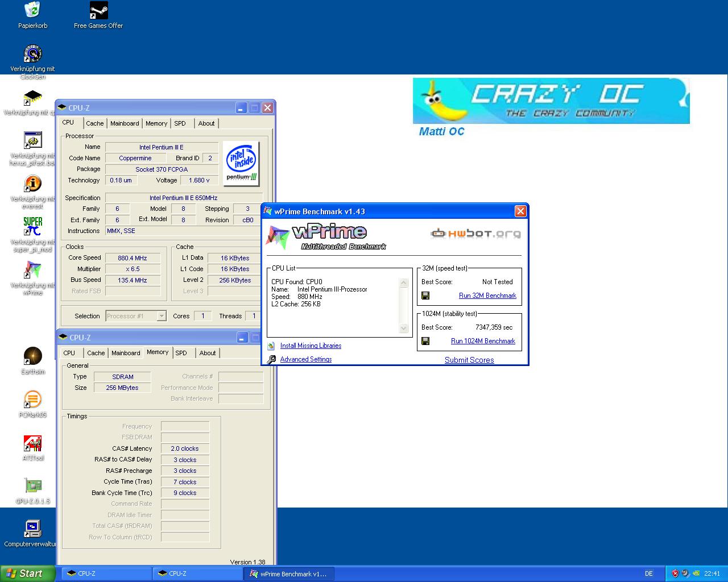Open the ATITool desktop icon
728x582 pixels.
[x=32, y=443]
